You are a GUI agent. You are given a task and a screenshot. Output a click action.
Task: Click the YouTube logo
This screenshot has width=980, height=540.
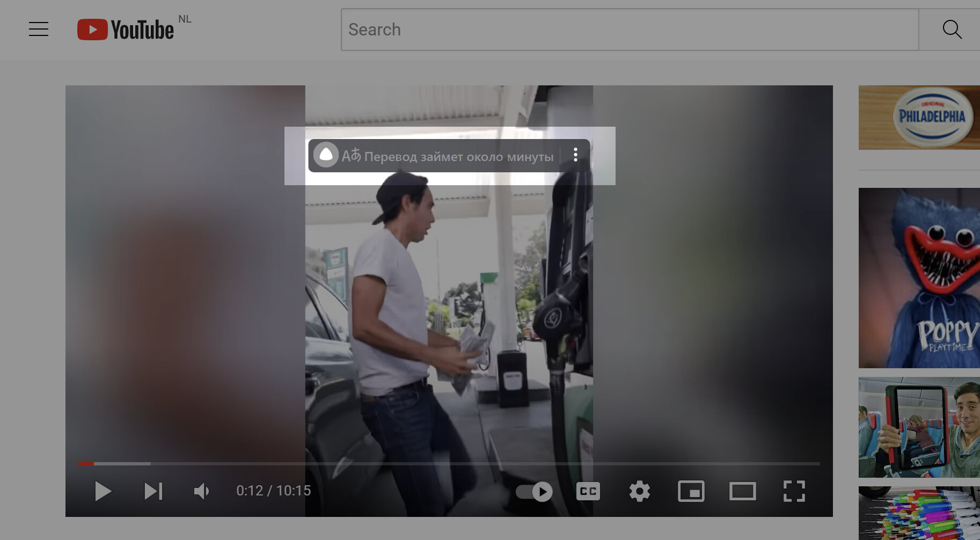pos(126,30)
